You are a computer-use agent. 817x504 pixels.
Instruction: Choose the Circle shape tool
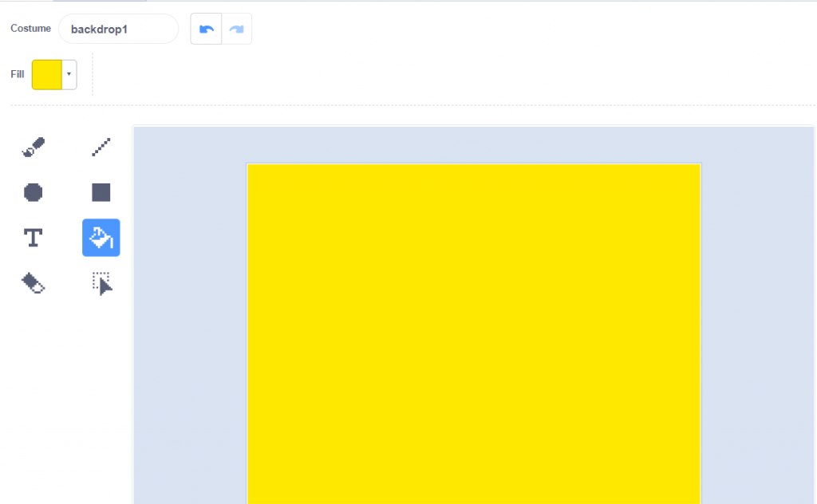pos(33,192)
